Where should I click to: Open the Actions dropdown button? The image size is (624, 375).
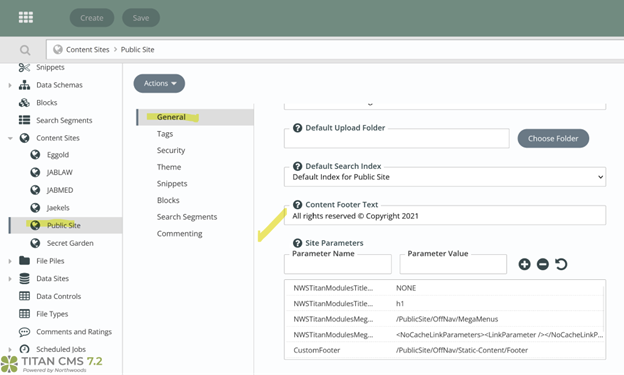[x=159, y=83]
